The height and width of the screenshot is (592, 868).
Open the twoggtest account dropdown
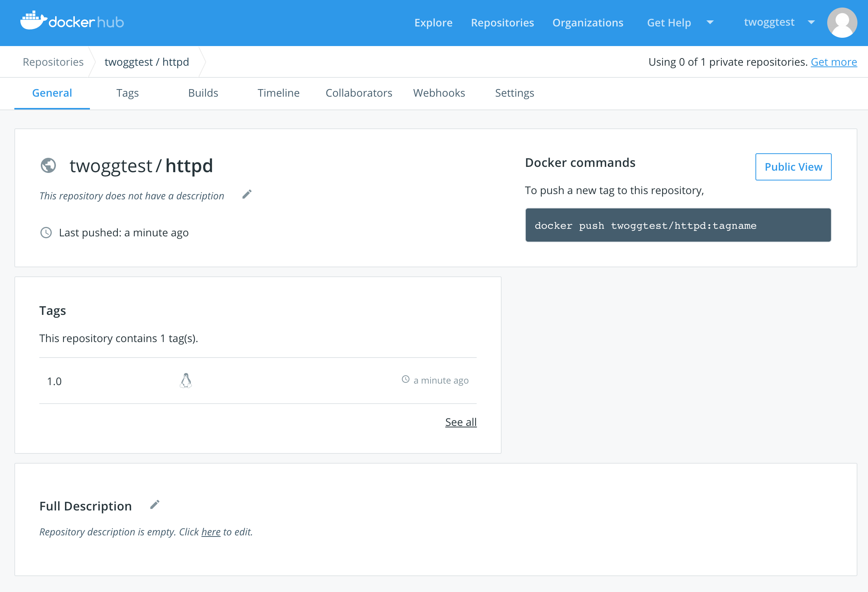click(x=778, y=23)
